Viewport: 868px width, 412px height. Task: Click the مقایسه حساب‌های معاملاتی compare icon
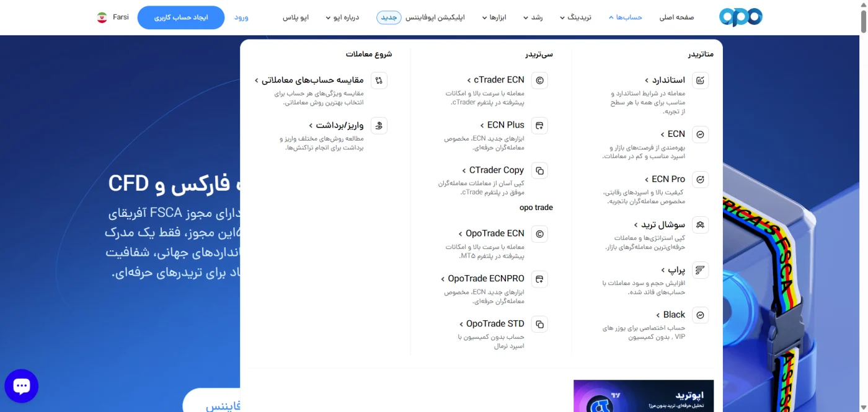(x=379, y=81)
